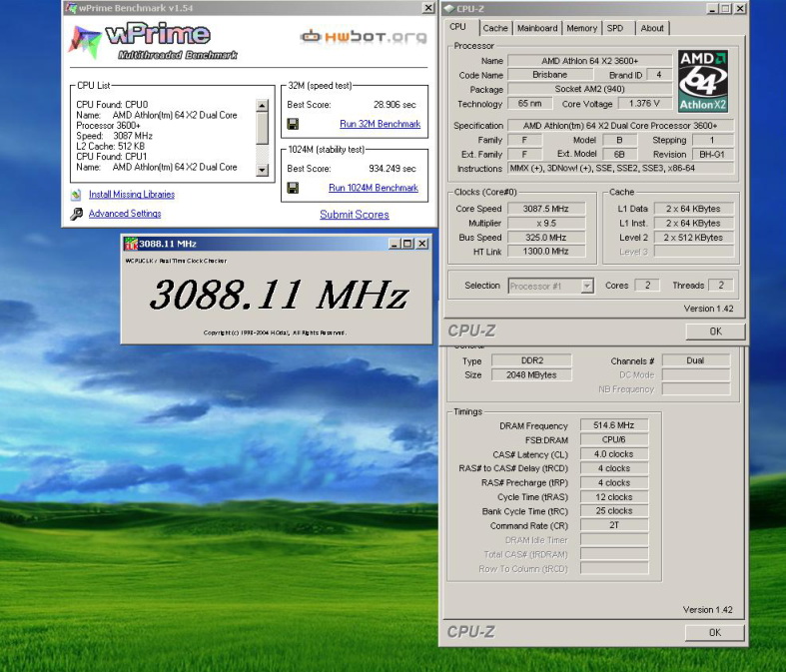Viewport: 786px width, 672px height.
Task: Click the wPrime logo icon
Action: (x=85, y=42)
